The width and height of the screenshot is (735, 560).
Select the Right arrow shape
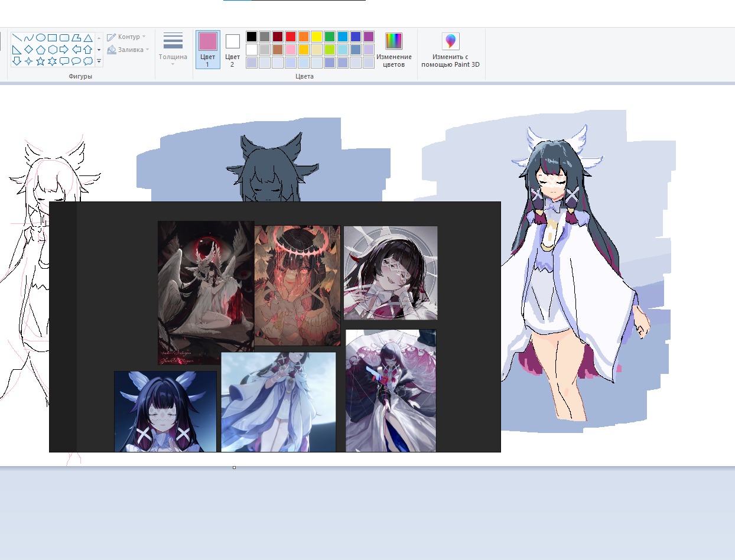coord(64,49)
